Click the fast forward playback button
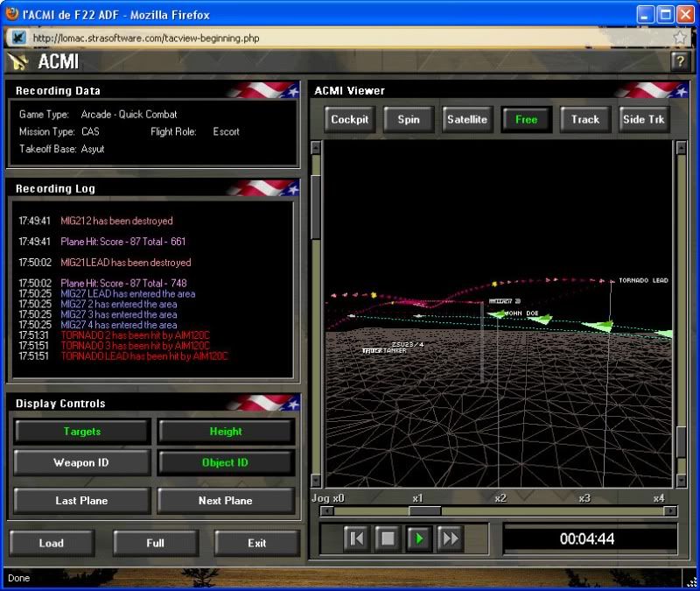This screenshot has width=700, height=591. (450, 538)
